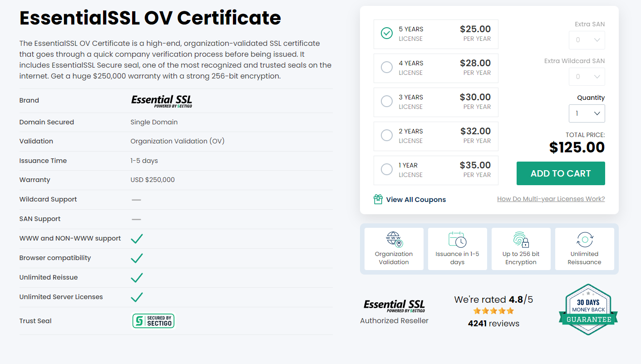Viewport: 641px width, 364px height.
Task: Click the Organization Validation globe icon
Action: click(394, 239)
